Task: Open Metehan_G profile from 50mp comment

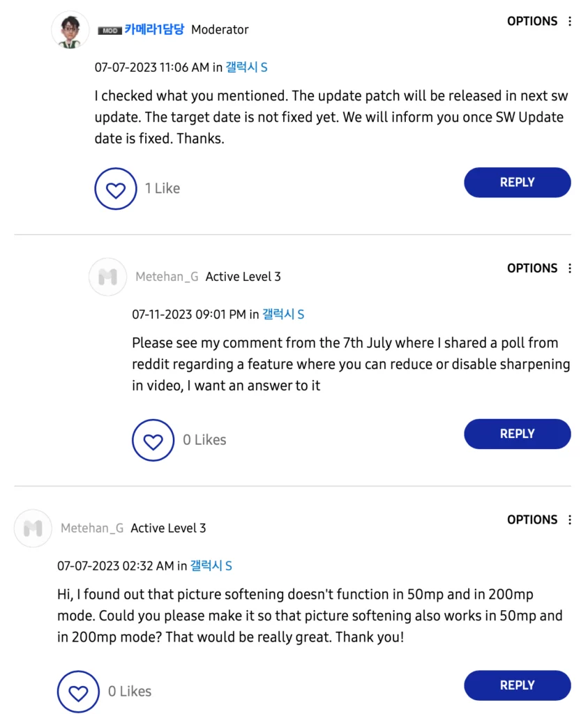Action: pyautogui.click(x=92, y=528)
